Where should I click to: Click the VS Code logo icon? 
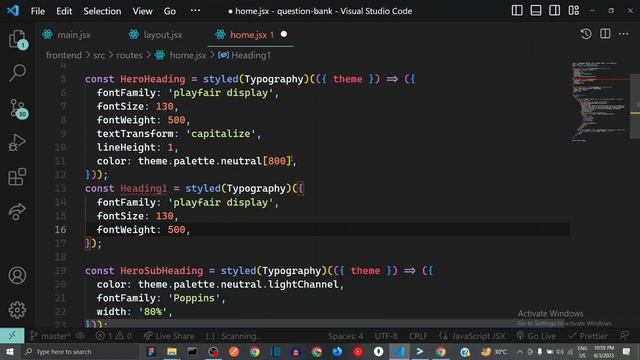13,11
